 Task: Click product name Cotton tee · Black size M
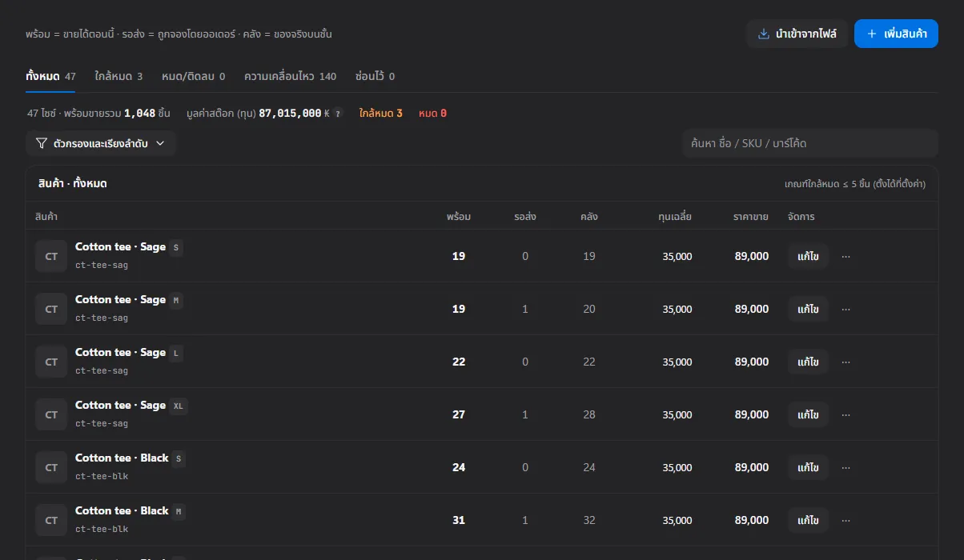122,511
